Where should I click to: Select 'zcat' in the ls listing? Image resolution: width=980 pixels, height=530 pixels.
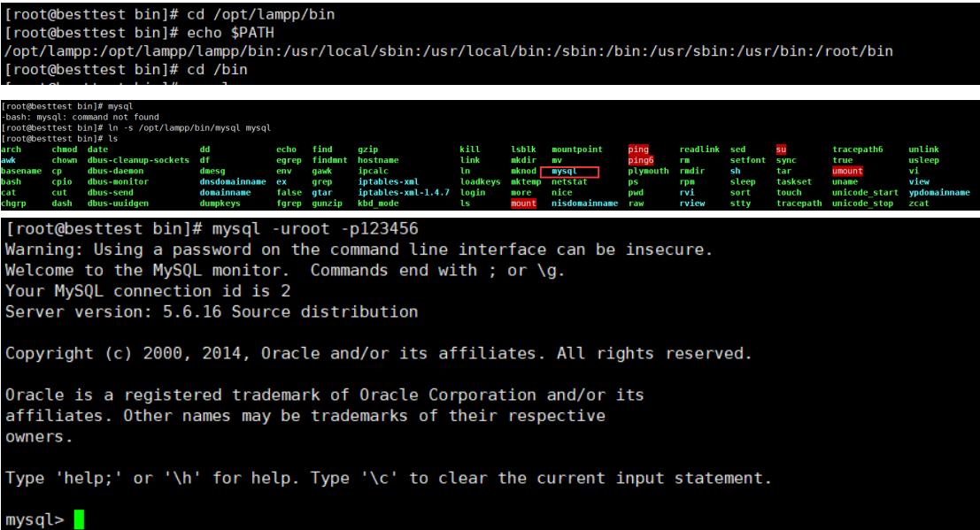coord(919,204)
